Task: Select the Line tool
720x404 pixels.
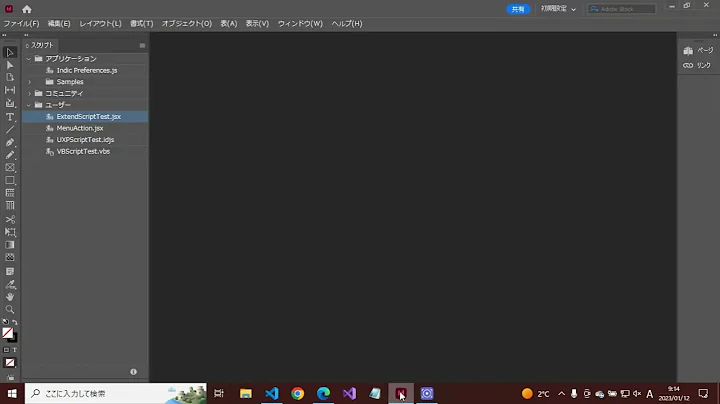Action: point(10,129)
